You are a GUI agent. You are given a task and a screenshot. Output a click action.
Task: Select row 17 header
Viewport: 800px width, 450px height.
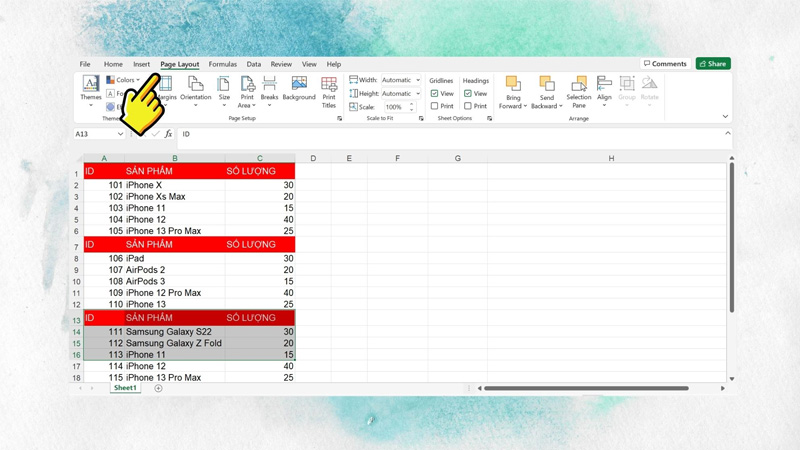pos(76,366)
